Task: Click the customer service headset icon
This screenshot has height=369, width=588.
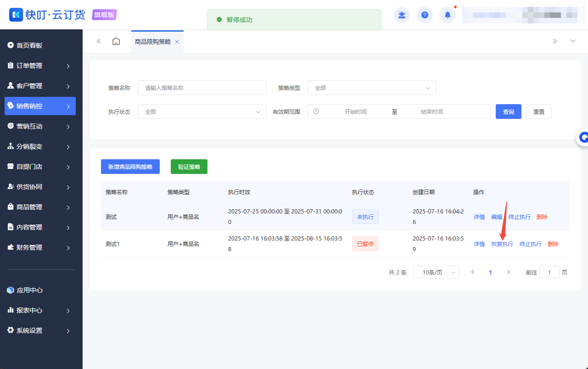Action: point(402,15)
